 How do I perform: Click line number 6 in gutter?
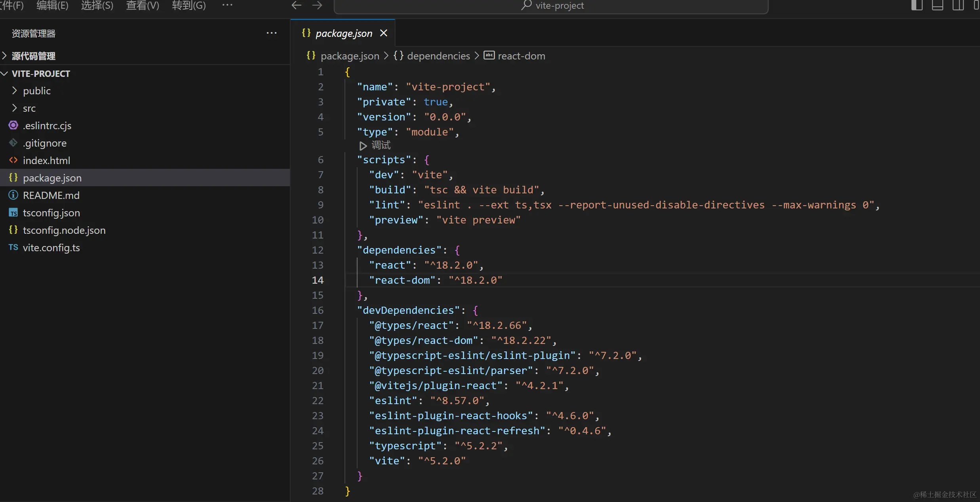[321, 160]
